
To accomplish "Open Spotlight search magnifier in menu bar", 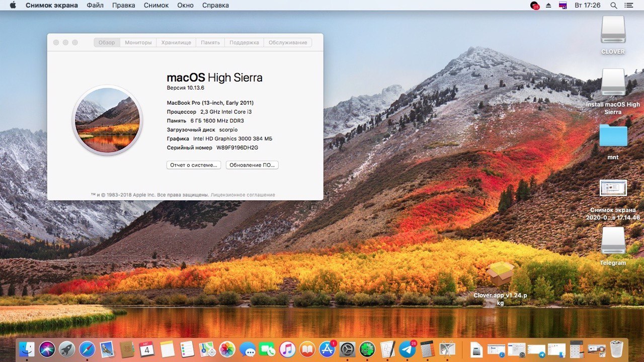I will point(614,5).
